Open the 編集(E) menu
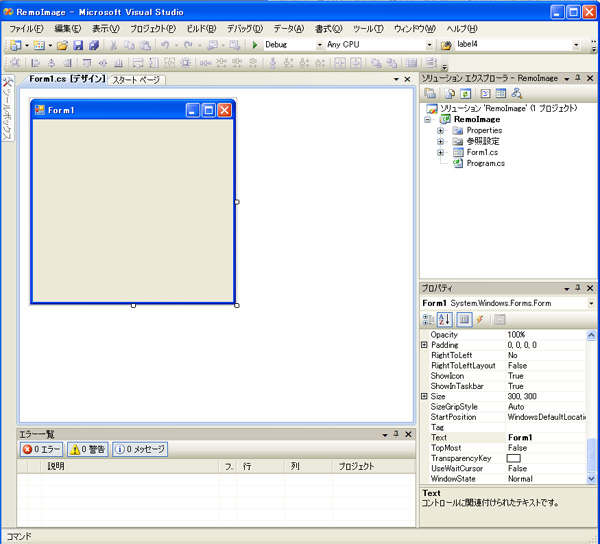 [68, 29]
